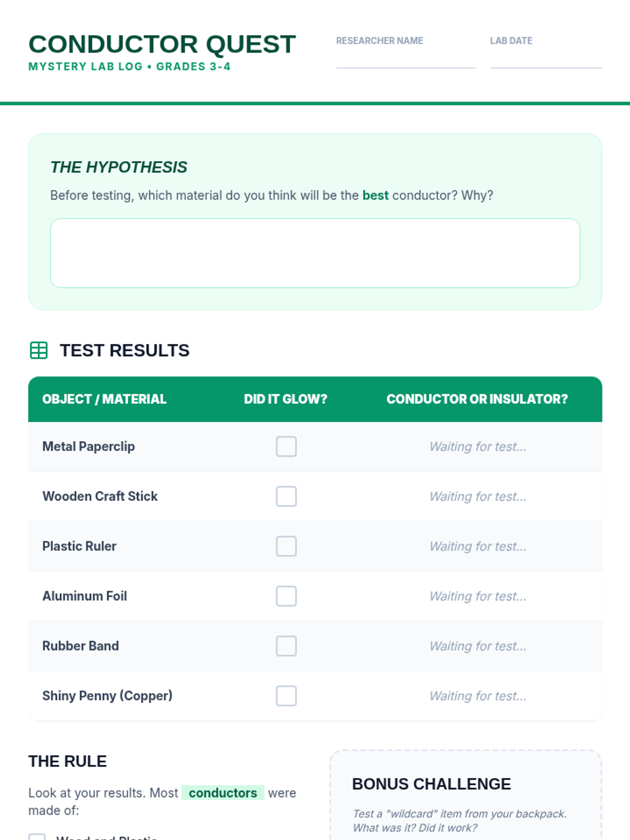
Task: Check the glow box for Metal Paperclip
Action: point(286,447)
